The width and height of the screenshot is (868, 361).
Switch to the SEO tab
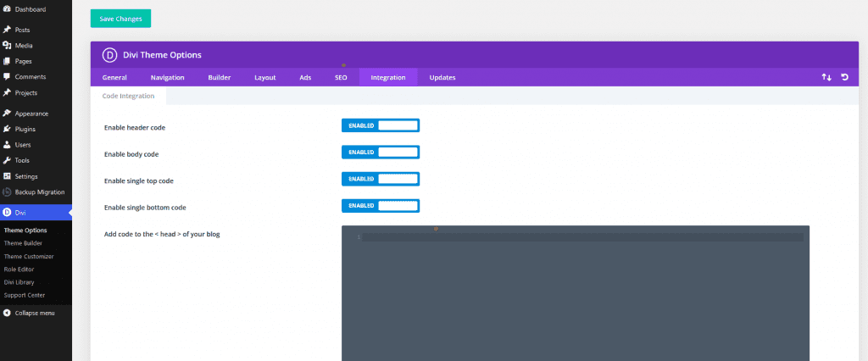coord(341,77)
